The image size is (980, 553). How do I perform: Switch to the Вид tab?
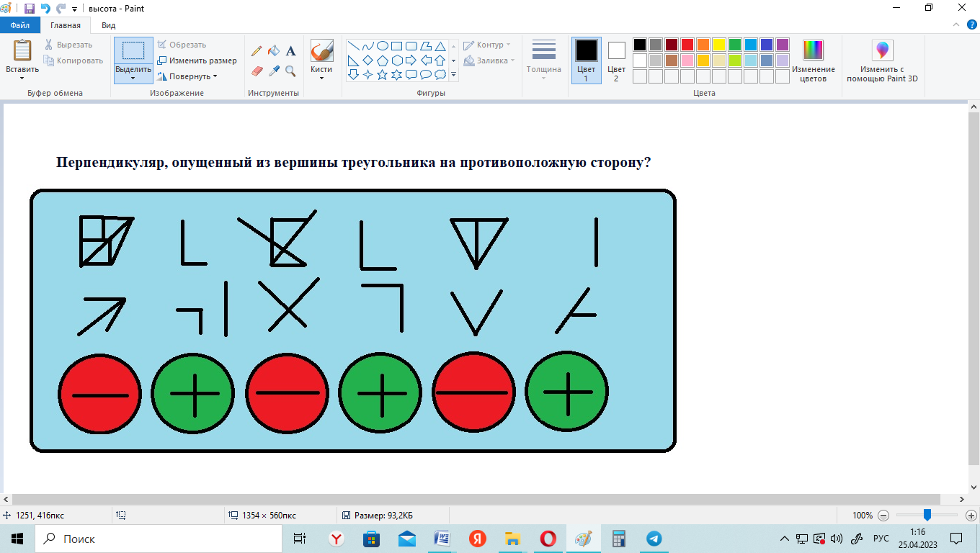108,25
